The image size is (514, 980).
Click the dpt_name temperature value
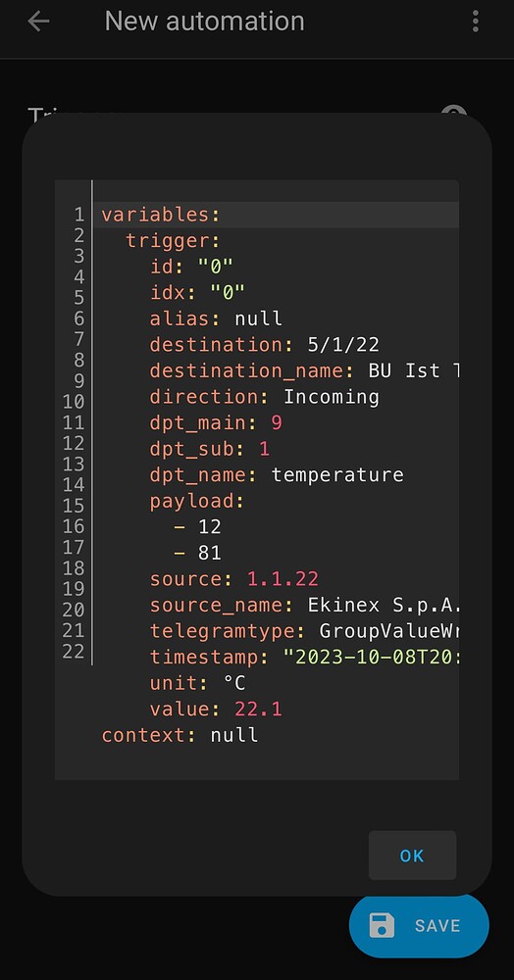tap(337, 475)
